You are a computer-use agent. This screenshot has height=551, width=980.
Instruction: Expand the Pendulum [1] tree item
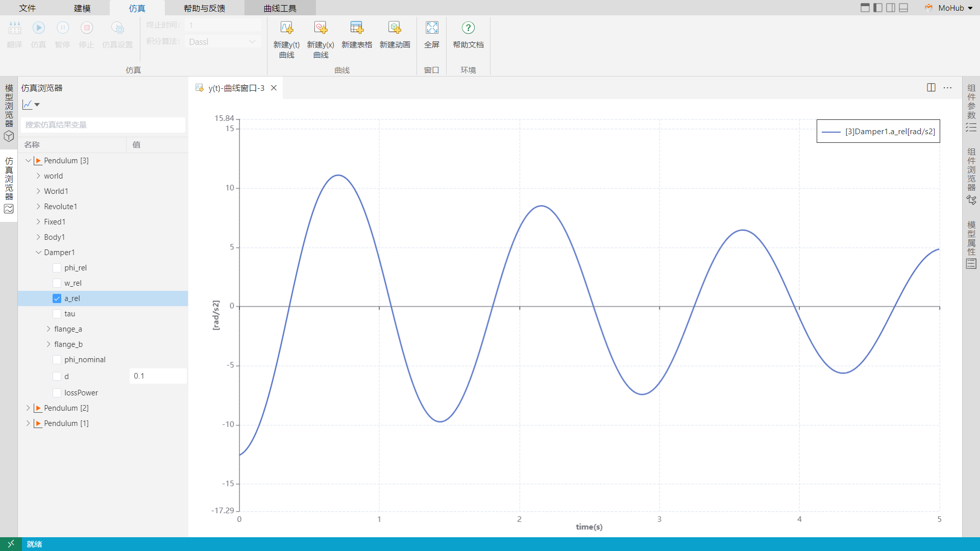point(28,423)
